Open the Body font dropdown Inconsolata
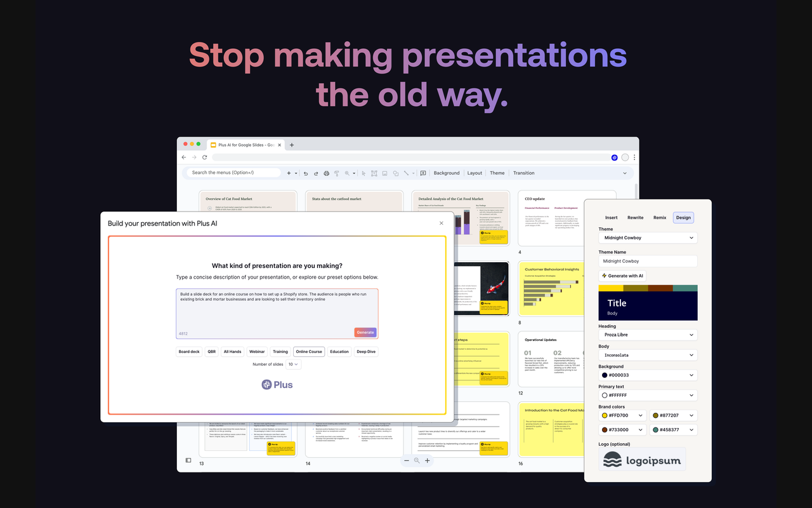The height and width of the screenshot is (508, 812). 648,355
